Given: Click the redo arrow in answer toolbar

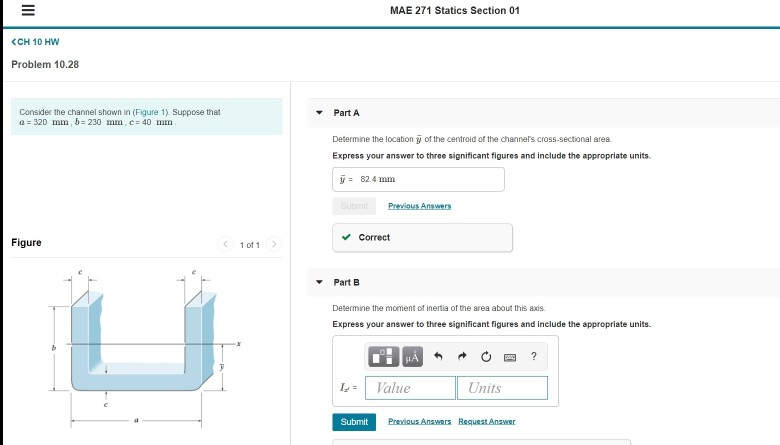Looking at the screenshot, I should click(462, 356).
